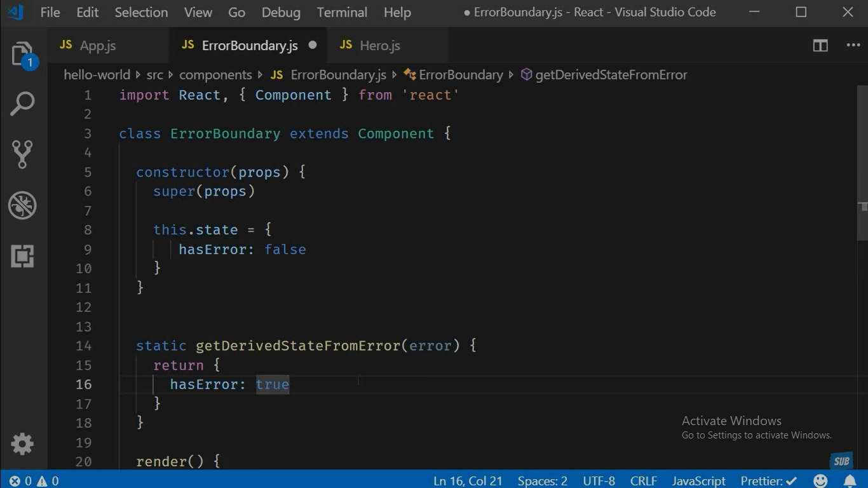The width and height of the screenshot is (868, 488).
Task: Click src folder in the breadcrumb
Action: point(154,74)
